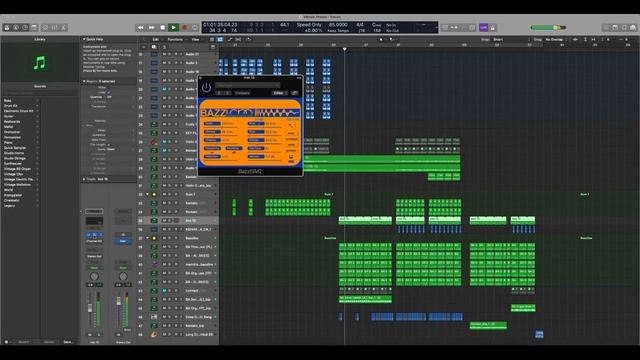The image size is (640, 360).
Task: Collapse the Quick Help disclosure triangle
Action: point(84,39)
